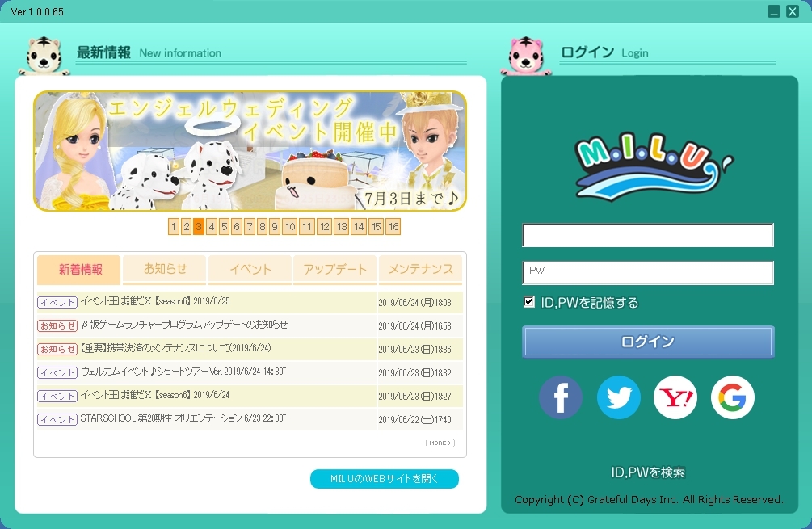
Task: Focus the PW password field
Action: point(648,273)
